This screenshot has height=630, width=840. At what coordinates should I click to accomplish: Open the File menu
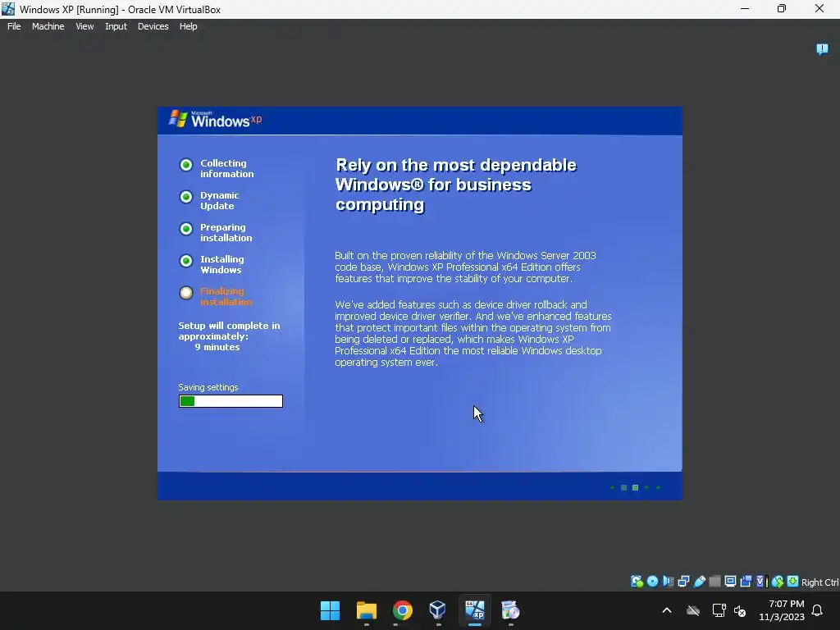click(14, 26)
